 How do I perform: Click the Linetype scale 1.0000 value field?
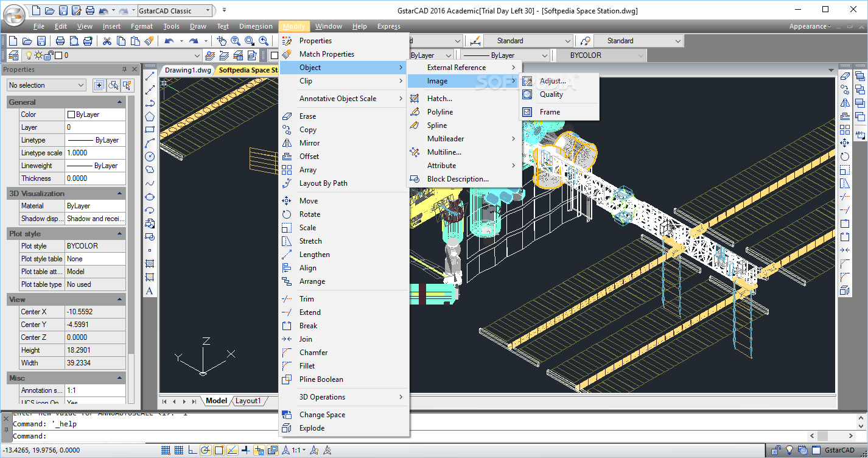point(96,153)
